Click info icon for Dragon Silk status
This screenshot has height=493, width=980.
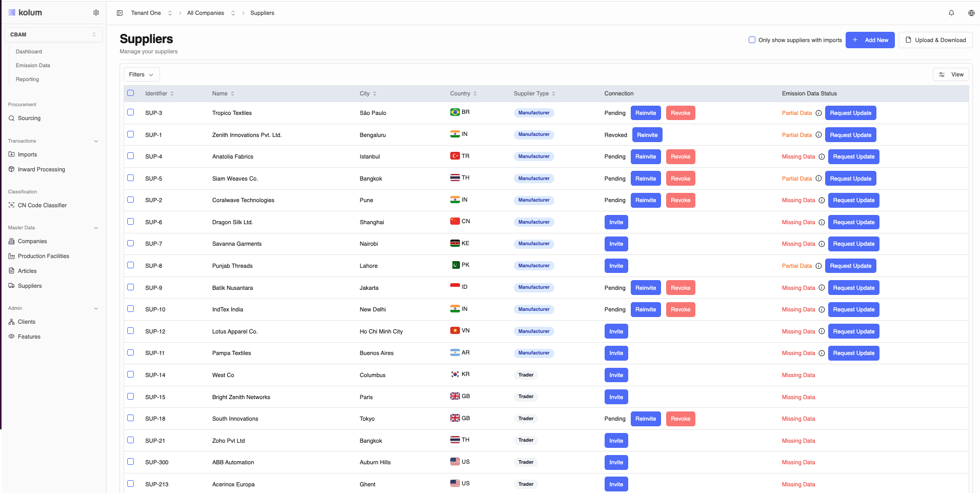(x=822, y=223)
